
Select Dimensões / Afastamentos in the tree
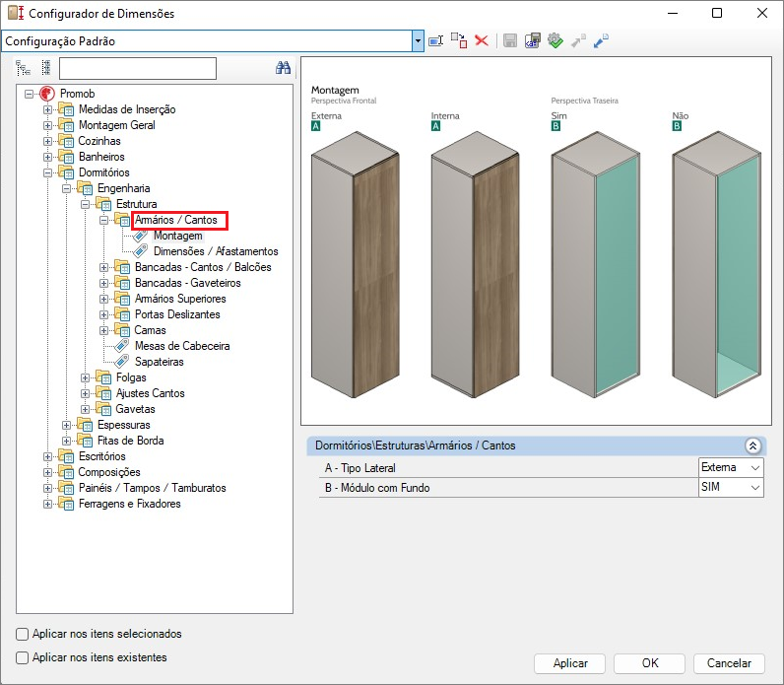click(x=216, y=251)
